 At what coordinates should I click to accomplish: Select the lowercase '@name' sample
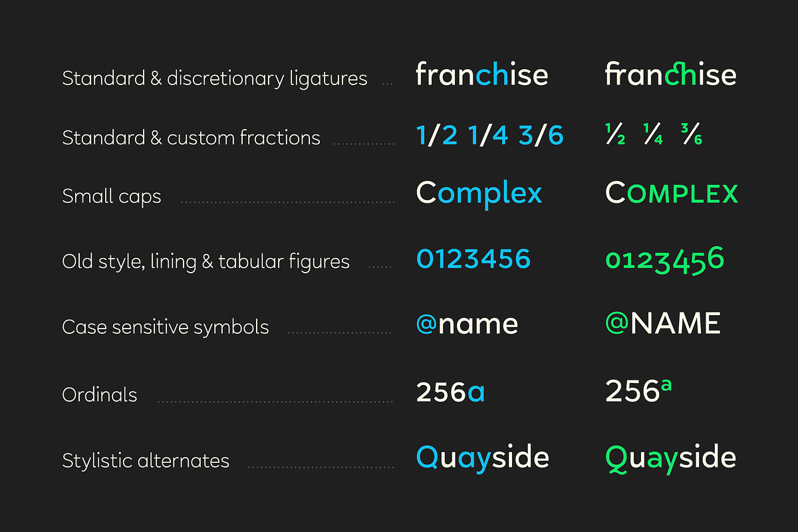point(467,325)
